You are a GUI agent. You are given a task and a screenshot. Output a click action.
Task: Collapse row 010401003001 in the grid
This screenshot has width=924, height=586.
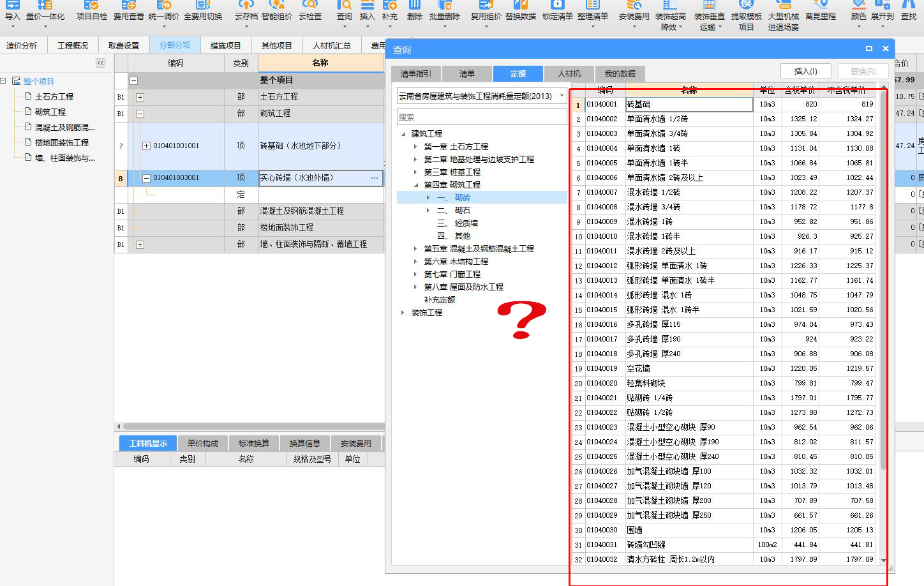pyautogui.click(x=146, y=178)
